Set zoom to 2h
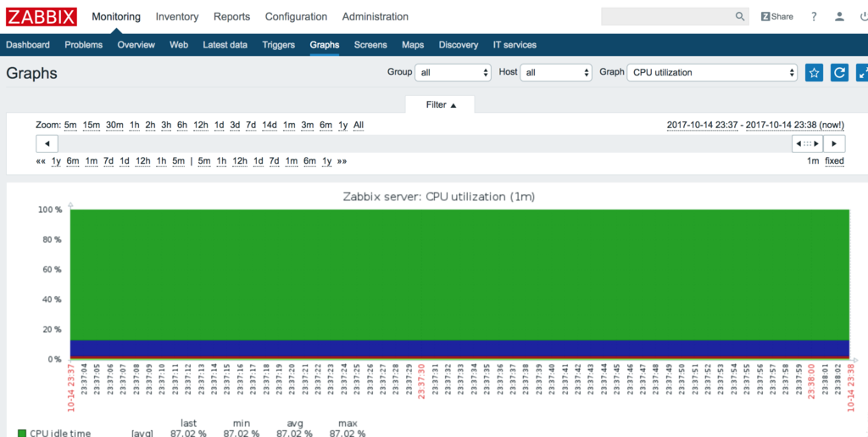Viewport: 868px width, 437px height. 151,126
